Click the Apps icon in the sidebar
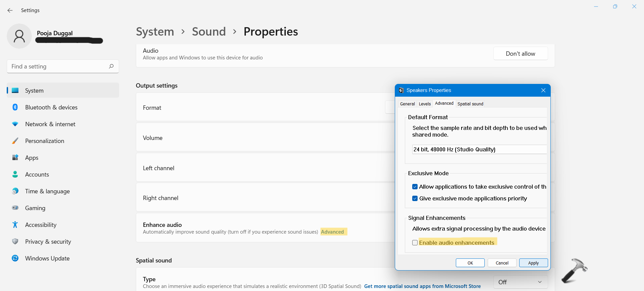The height and width of the screenshot is (291, 644). pyautogui.click(x=15, y=157)
